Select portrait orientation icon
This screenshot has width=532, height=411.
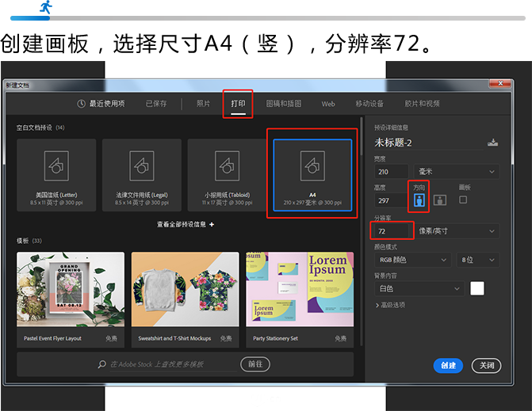coord(419,200)
